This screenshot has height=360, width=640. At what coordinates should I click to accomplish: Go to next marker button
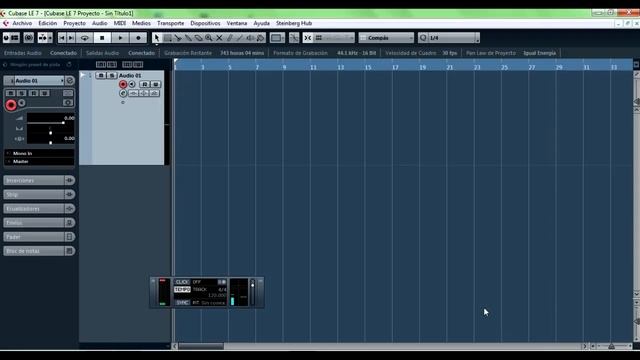[x=71, y=38]
